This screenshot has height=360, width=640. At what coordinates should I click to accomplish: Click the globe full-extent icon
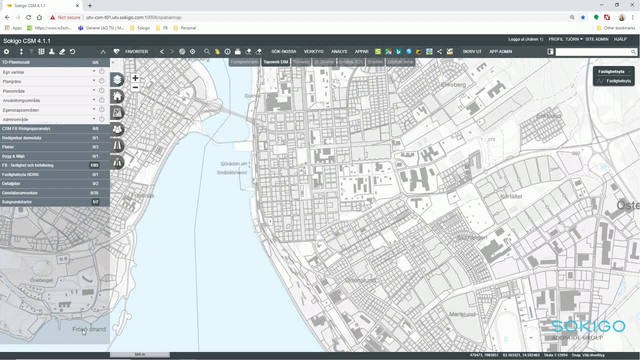tap(182, 52)
